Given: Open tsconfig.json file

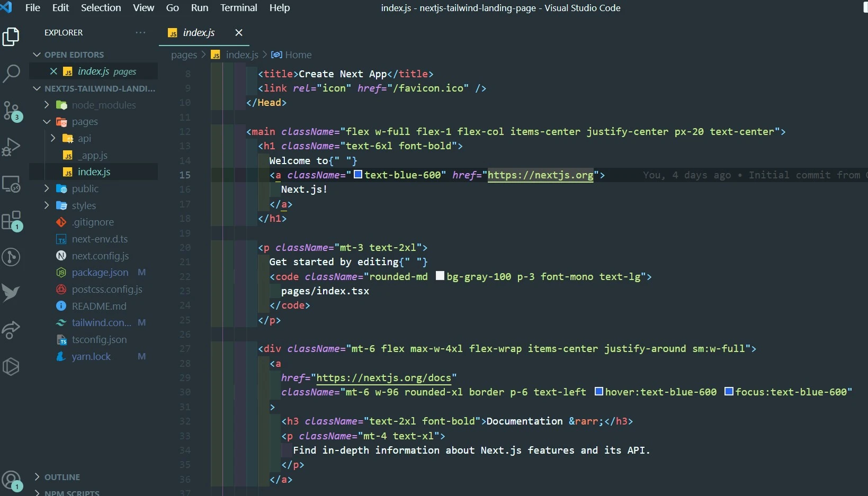Looking at the screenshot, I should 93,340.
